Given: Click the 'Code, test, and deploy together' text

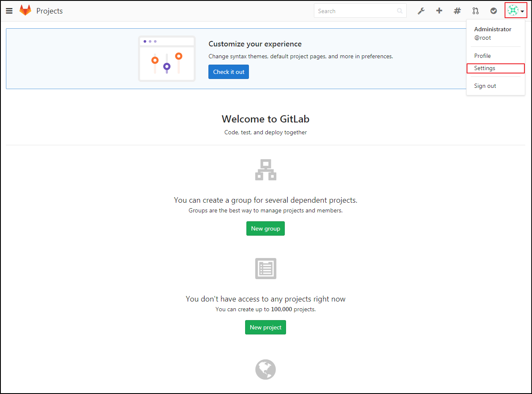Looking at the screenshot, I should tap(265, 132).
